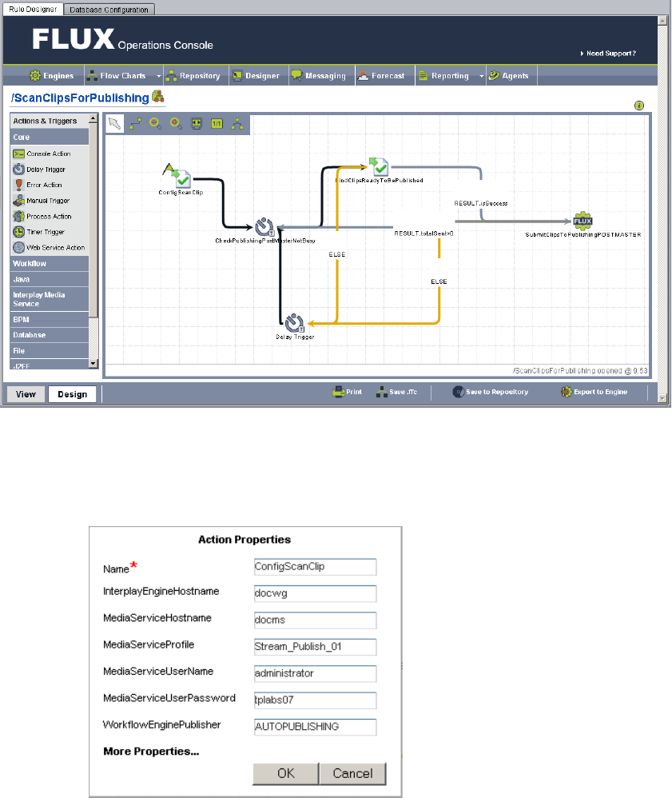
Task: Click the WorkflowEnginePublisher field
Action: point(316,727)
